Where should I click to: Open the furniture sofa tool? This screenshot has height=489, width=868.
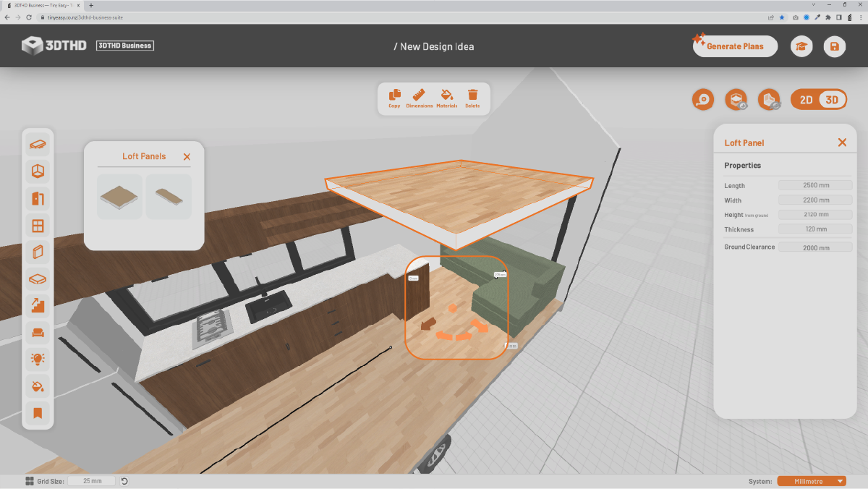coord(38,333)
